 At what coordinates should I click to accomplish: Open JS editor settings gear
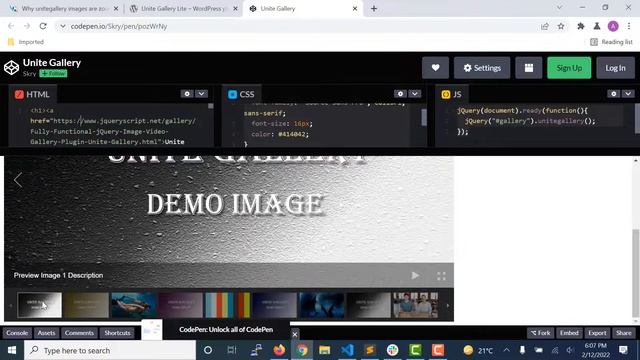(614, 94)
